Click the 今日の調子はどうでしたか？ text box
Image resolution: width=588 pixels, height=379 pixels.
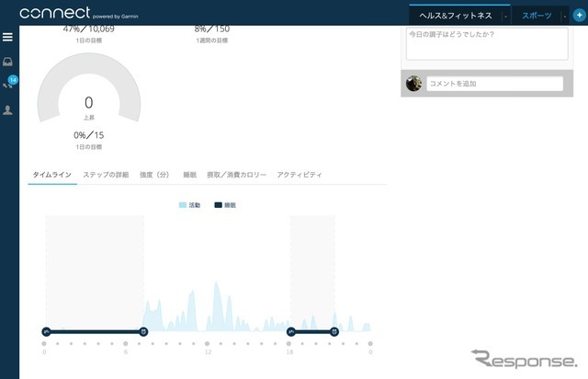tap(487, 43)
